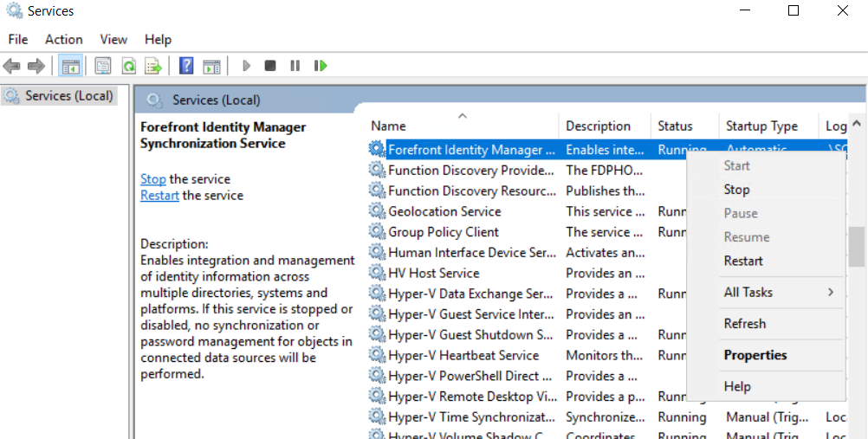
Task: Click the Restart Service toolbar icon
Action: point(321,66)
